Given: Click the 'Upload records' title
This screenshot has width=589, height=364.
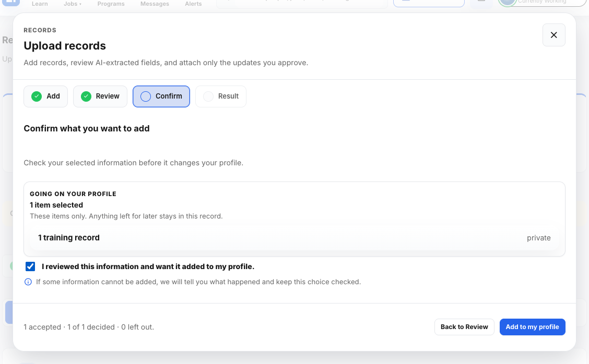Looking at the screenshot, I should coord(65,46).
